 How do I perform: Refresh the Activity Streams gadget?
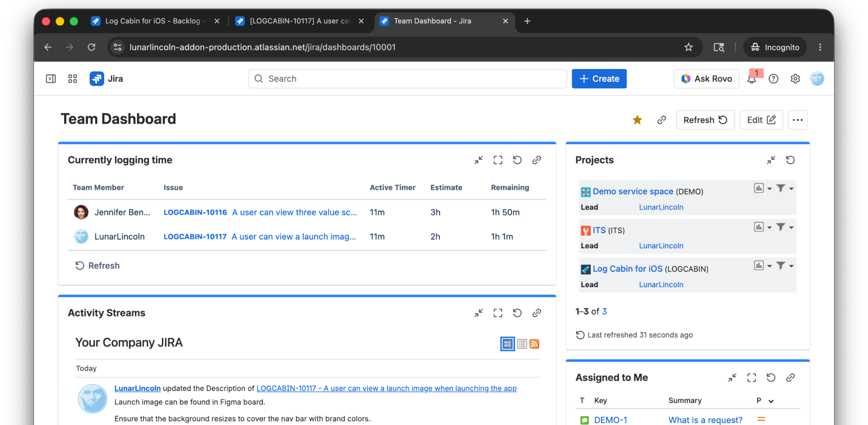coord(517,313)
